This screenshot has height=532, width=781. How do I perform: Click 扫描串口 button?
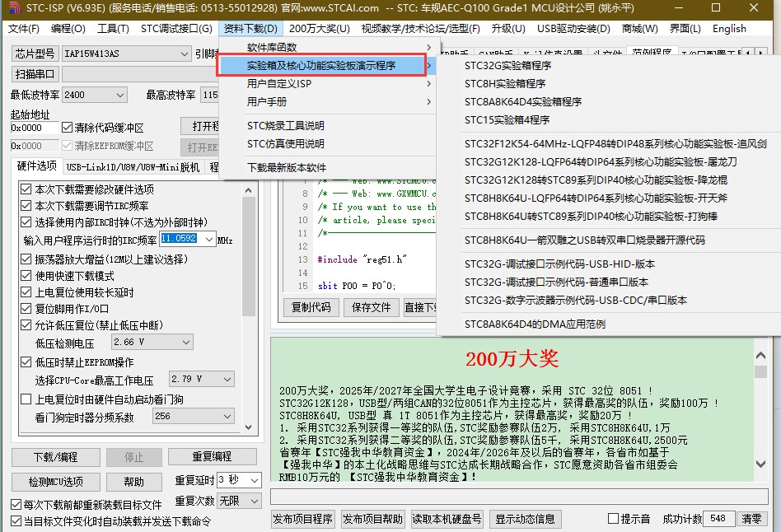pos(35,74)
